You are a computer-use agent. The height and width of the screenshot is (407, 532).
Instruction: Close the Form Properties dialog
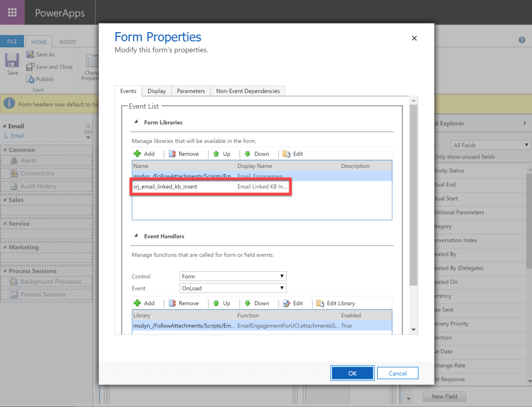click(x=414, y=38)
